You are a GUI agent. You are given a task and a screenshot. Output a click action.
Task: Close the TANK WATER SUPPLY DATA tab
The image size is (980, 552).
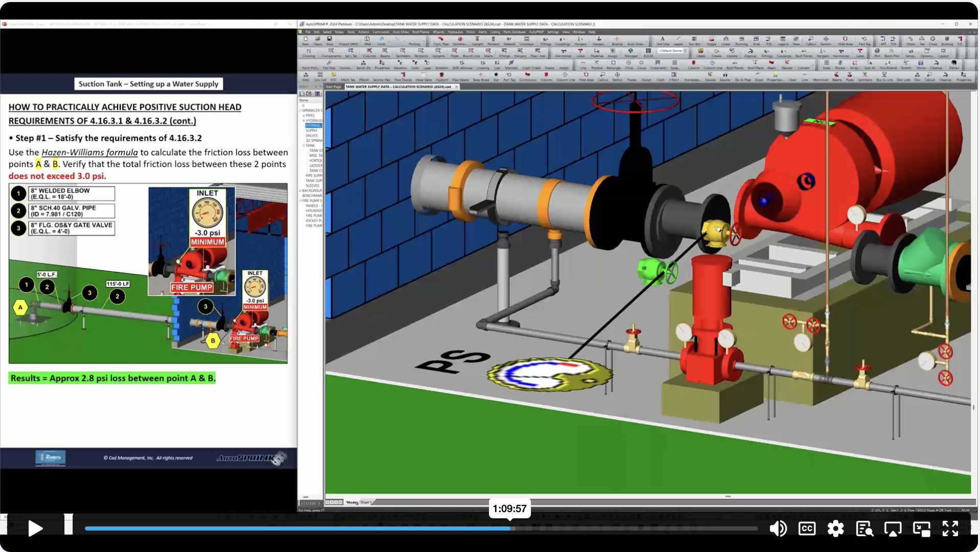pyautogui.click(x=456, y=87)
